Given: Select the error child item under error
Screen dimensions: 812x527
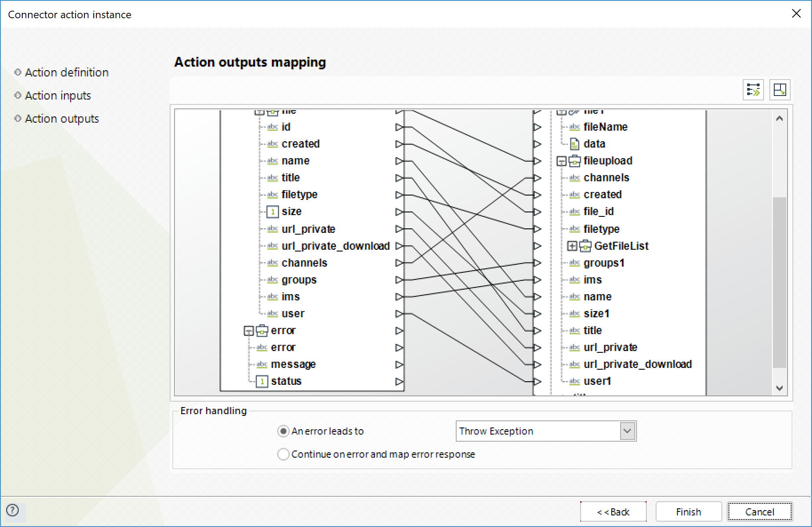Looking at the screenshot, I should click(283, 347).
